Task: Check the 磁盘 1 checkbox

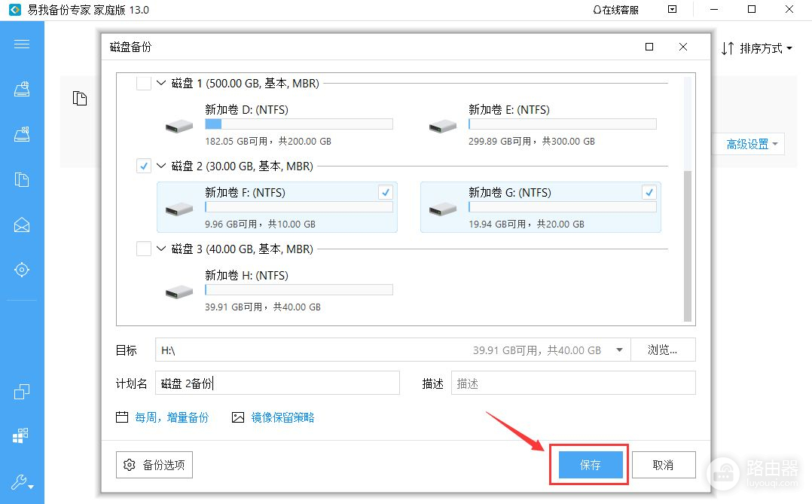Action: click(143, 84)
